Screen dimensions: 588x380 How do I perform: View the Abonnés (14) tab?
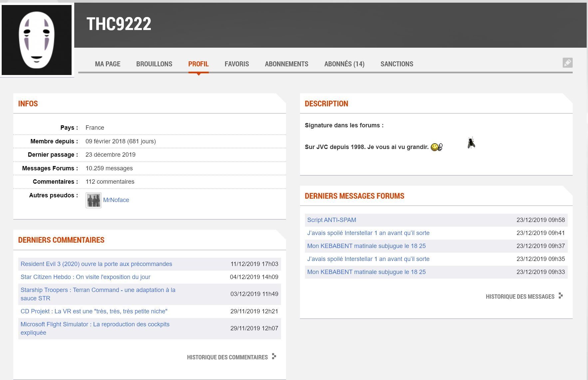(x=344, y=64)
